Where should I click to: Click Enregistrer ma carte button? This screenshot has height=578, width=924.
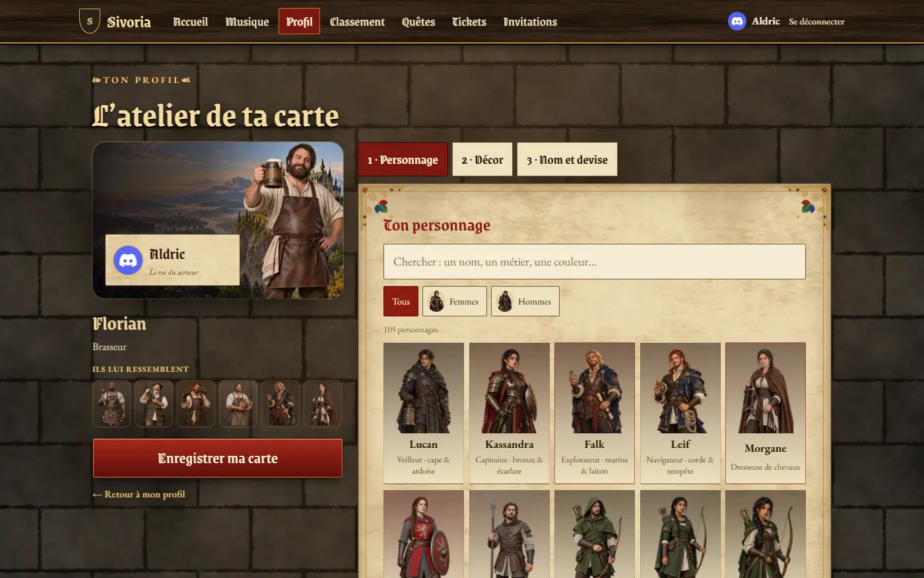218,458
